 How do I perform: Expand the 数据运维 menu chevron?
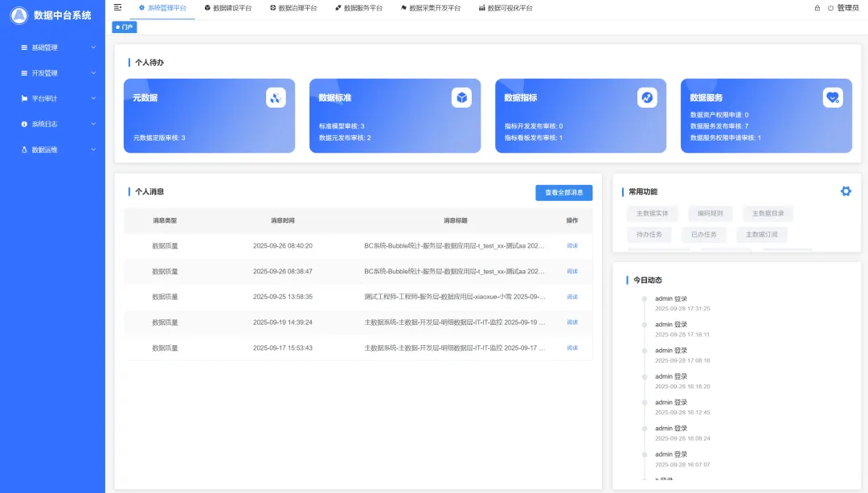(93, 150)
